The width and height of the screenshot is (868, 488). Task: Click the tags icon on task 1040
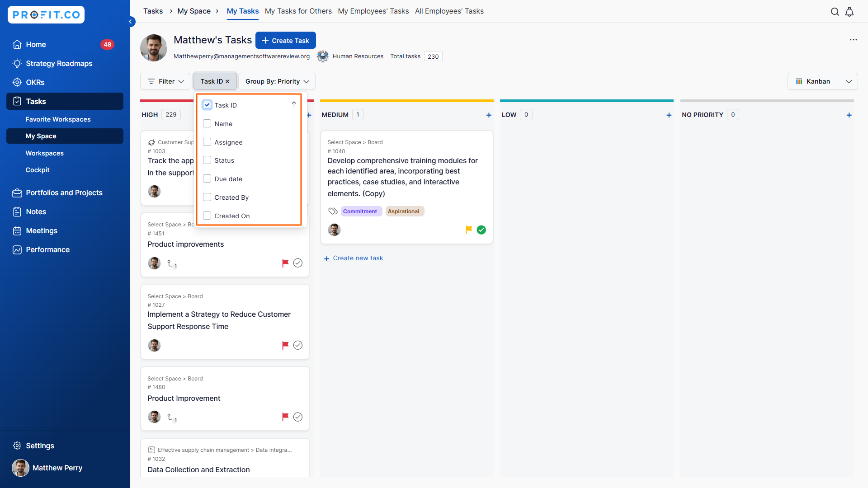tap(333, 211)
